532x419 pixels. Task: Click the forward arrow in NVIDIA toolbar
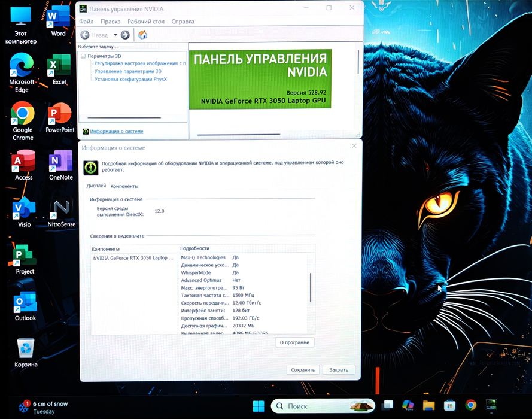coord(125,35)
